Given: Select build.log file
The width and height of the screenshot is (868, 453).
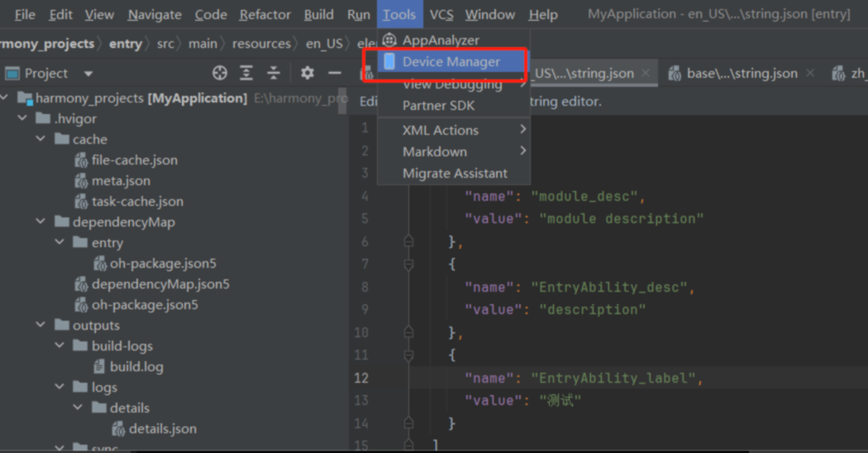Looking at the screenshot, I should 136,366.
